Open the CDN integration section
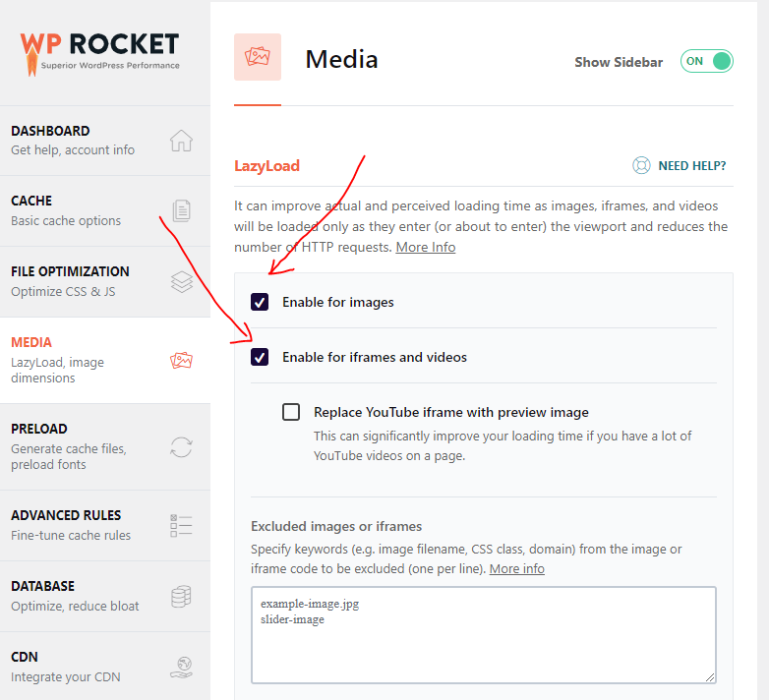Image resolution: width=769 pixels, height=700 pixels. point(105,667)
